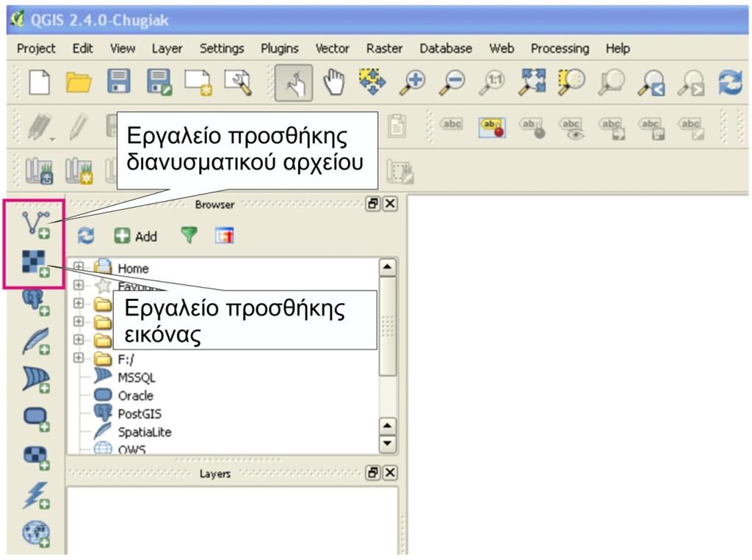The width and height of the screenshot is (752, 560).
Task: Click Browser tree scrollbar down arrow
Action: [x=387, y=443]
